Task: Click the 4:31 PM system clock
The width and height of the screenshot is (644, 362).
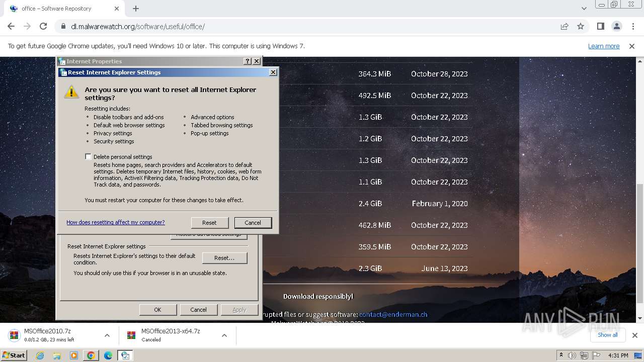Action: (618, 355)
